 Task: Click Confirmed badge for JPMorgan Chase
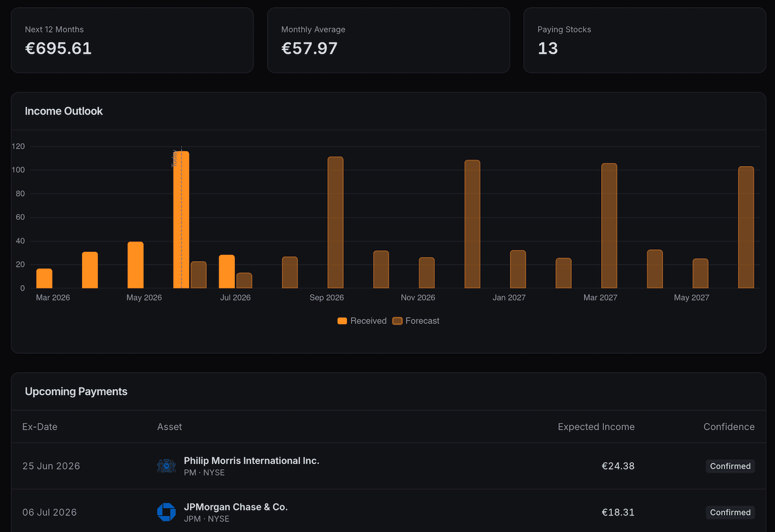(x=730, y=513)
